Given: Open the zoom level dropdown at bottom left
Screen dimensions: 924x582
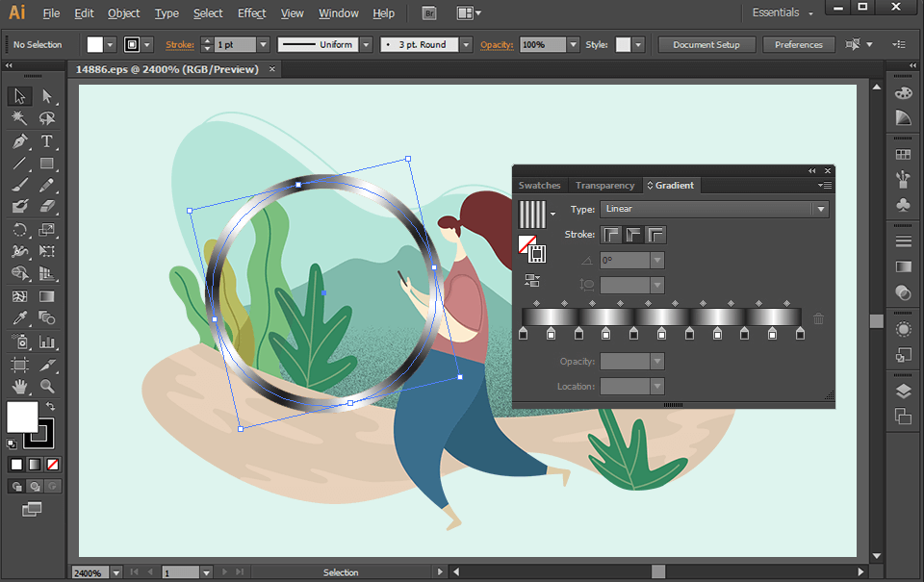Looking at the screenshot, I should (115, 571).
